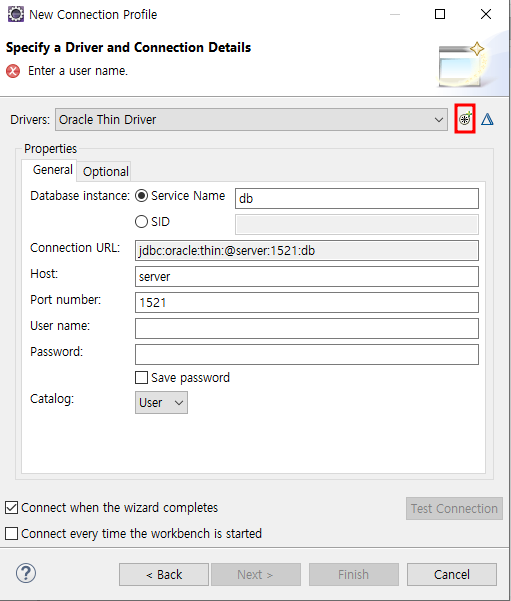Click the Eclipse window icon in title bar
The image size is (511, 601).
coord(16,14)
